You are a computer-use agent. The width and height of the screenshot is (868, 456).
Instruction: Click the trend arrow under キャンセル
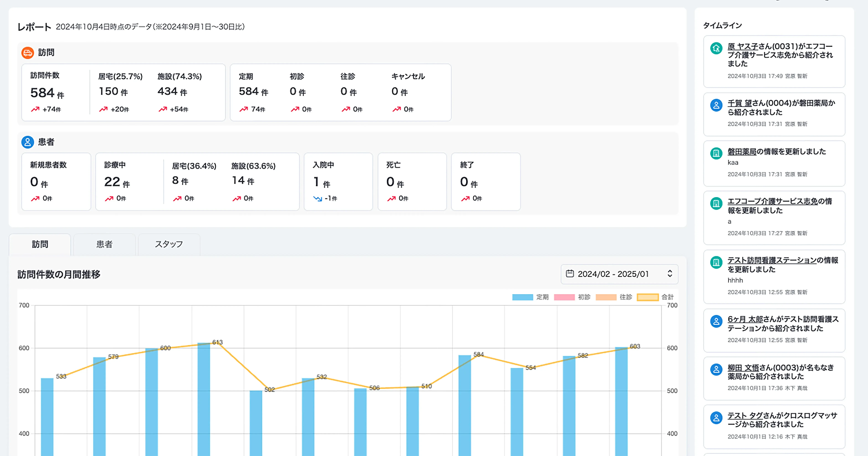tap(397, 109)
